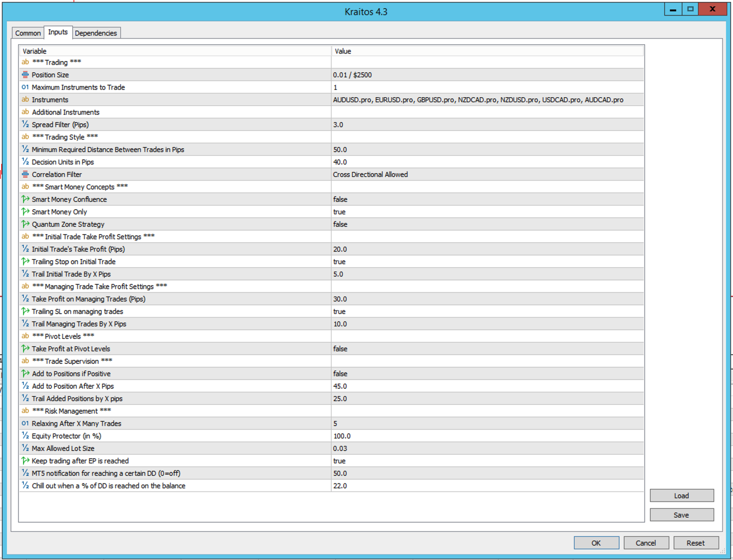Click the Instruments string type icon
This screenshot has width=733, height=560.
(x=26, y=100)
